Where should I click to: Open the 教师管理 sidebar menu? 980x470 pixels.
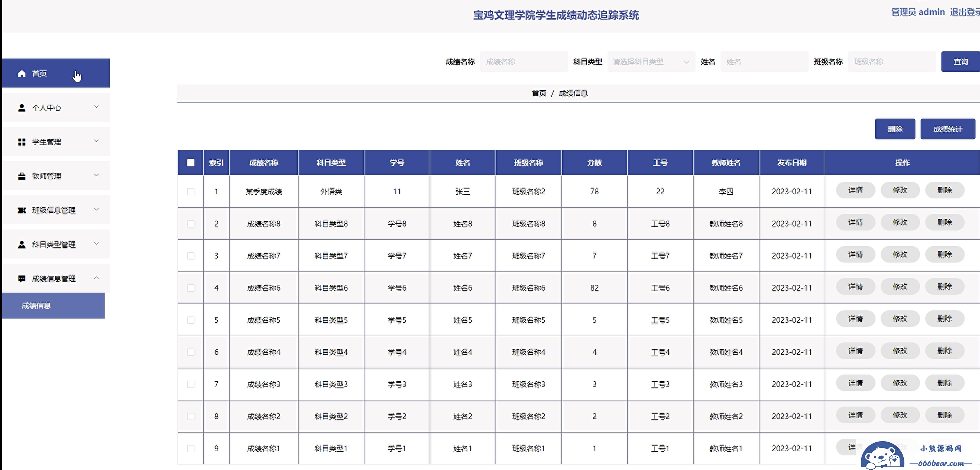[x=56, y=176]
